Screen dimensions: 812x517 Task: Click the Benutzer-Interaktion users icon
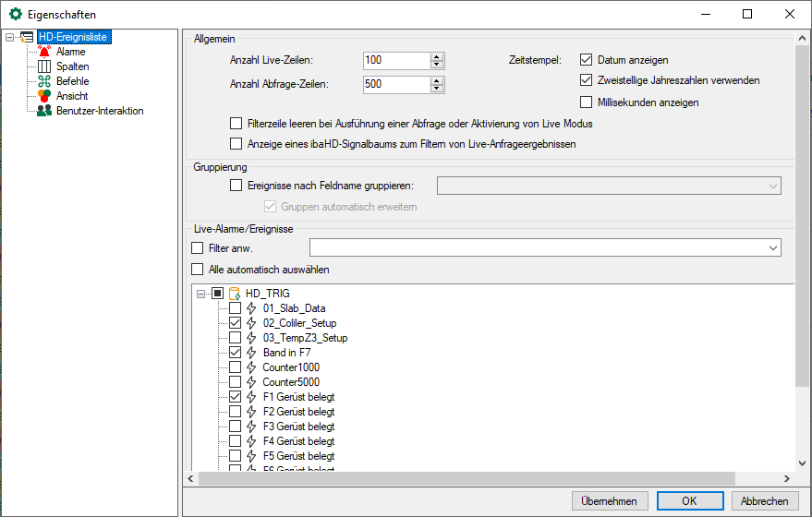44,111
